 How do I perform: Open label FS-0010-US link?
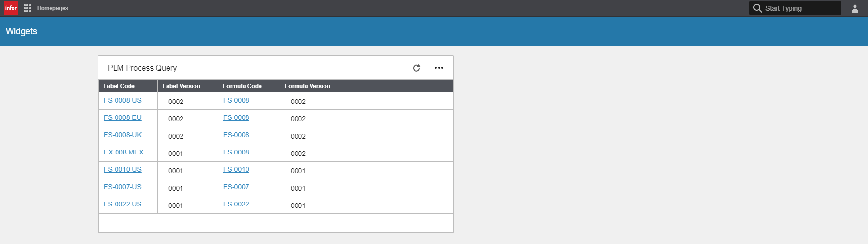[x=123, y=170]
